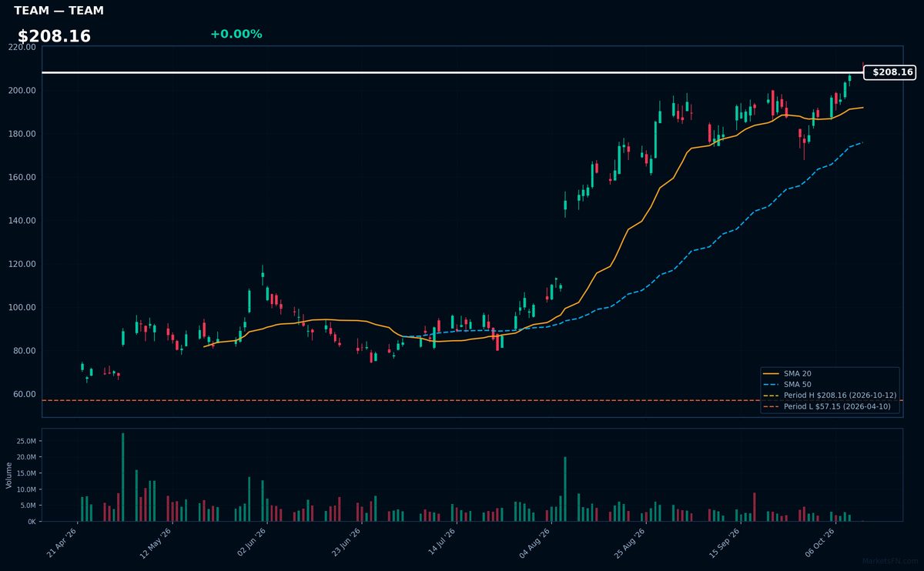Click the 12 May '26 date label

[x=156, y=543]
